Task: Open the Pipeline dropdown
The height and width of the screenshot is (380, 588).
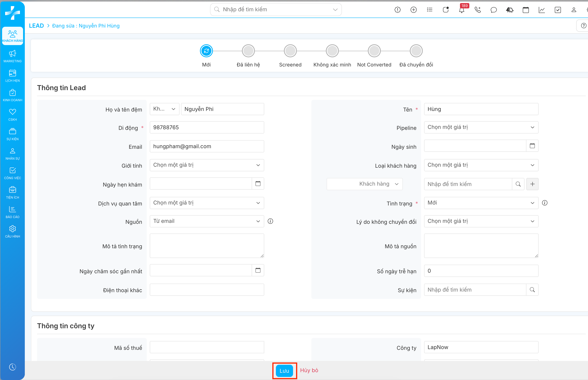Action: coord(481,127)
